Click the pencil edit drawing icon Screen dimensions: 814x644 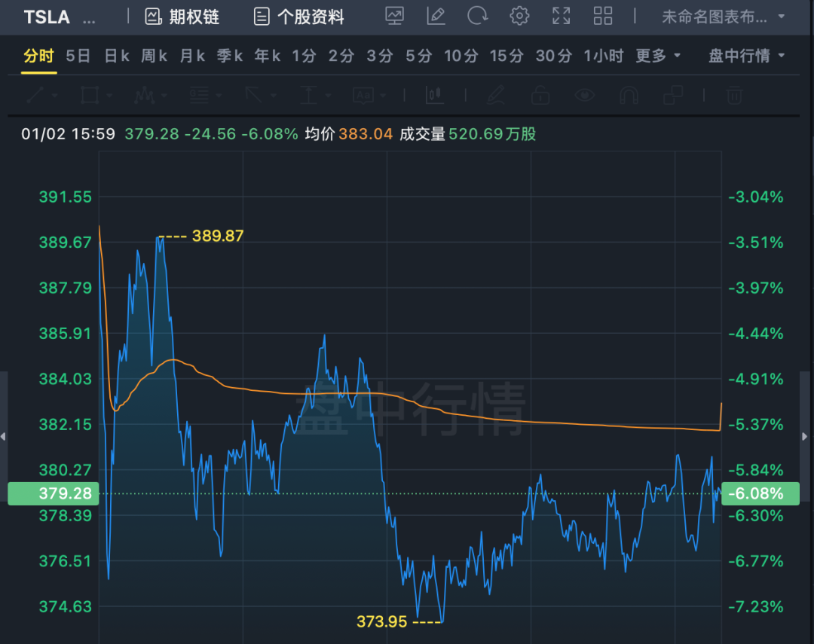click(436, 16)
